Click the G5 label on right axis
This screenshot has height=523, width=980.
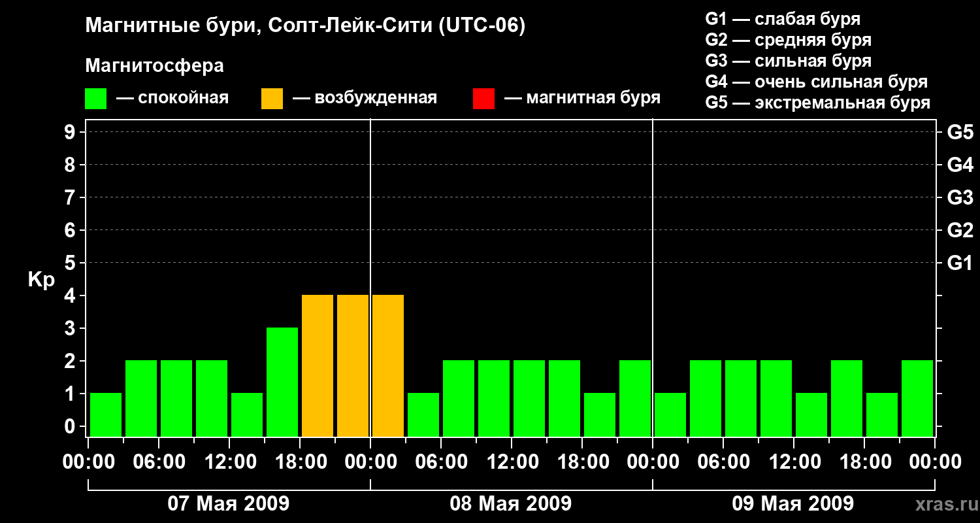pyautogui.click(x=960, y=132)
